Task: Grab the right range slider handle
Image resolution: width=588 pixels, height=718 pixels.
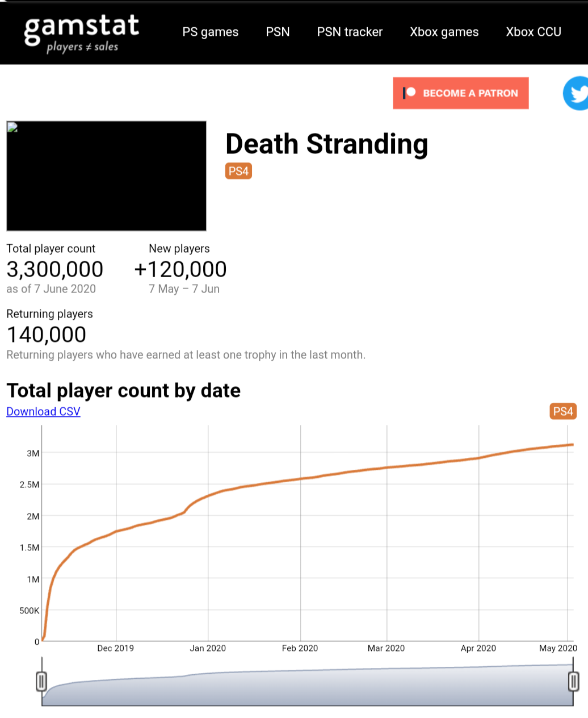Action: pos(573,681)
